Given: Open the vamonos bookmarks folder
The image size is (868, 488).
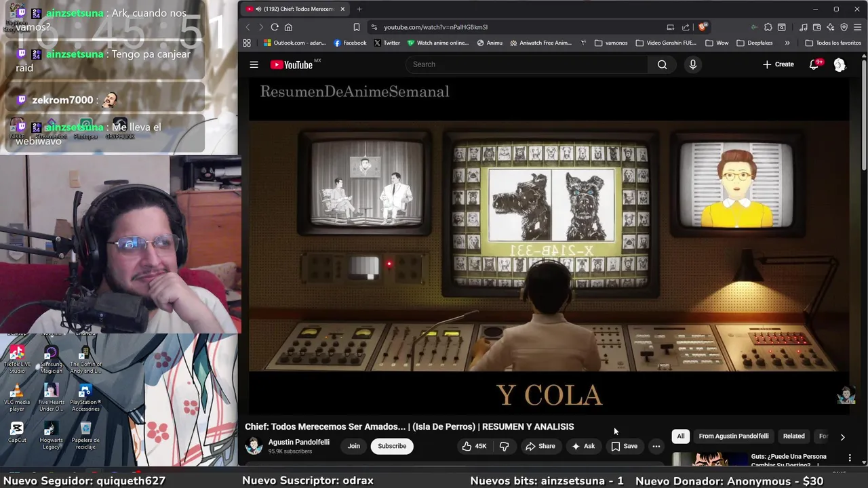Looking at the screenshot, I should click(611, 43).
